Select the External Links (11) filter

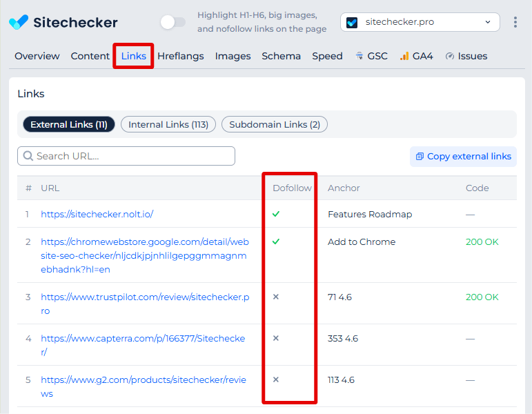pyautogui.click(x=69, y=124)
